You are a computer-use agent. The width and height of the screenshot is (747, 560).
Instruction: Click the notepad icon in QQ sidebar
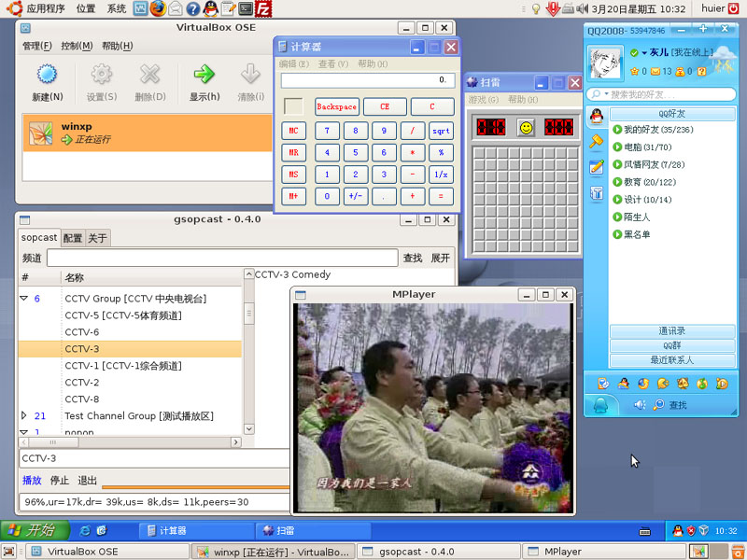tap(597, 167)
